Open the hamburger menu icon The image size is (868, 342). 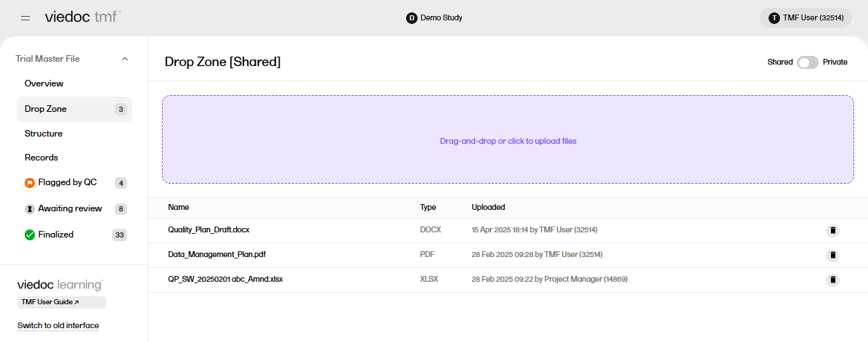tap(25, 17)
